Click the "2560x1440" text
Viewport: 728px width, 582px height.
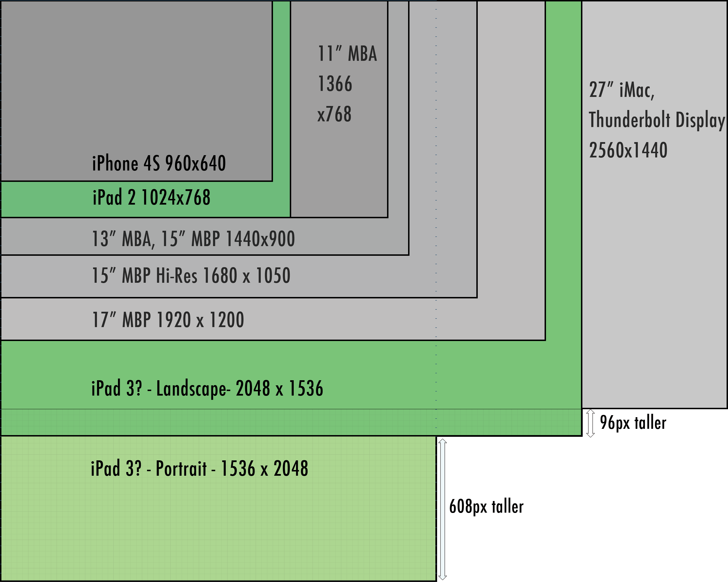coord(628,150)
